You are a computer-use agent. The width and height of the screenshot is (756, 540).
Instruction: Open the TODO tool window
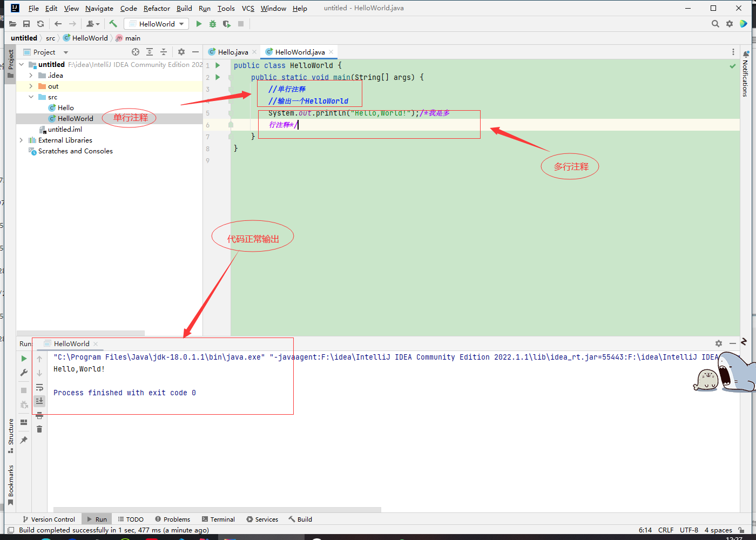tap(131, 519)
